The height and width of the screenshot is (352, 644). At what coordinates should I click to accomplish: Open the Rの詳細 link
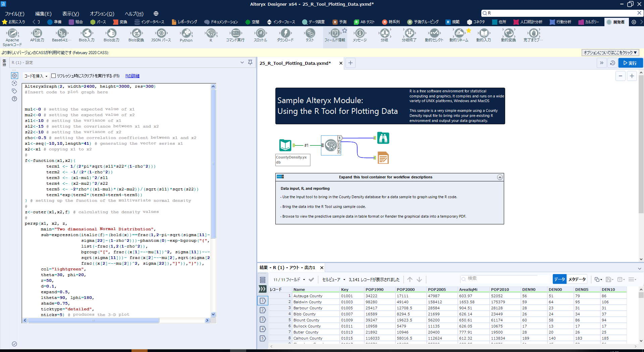(132, 76)
